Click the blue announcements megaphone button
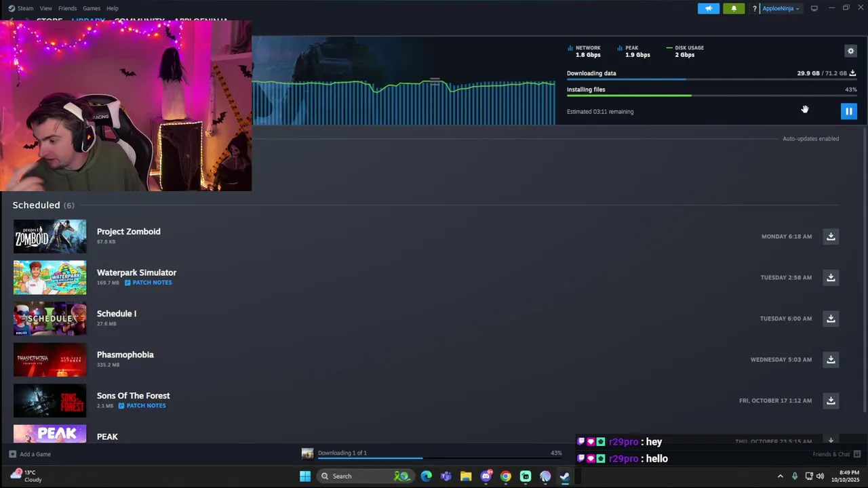 click(708, 8)
